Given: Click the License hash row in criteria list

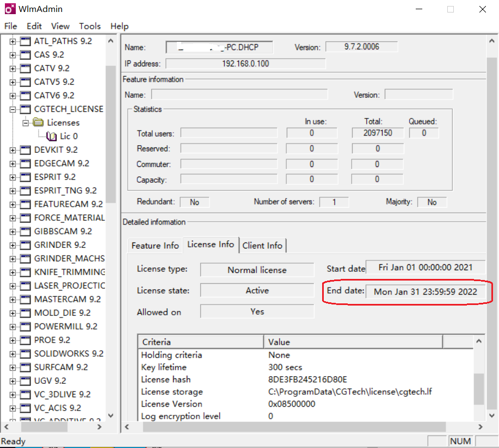Looking at the screenshot, I should [305, 379].
